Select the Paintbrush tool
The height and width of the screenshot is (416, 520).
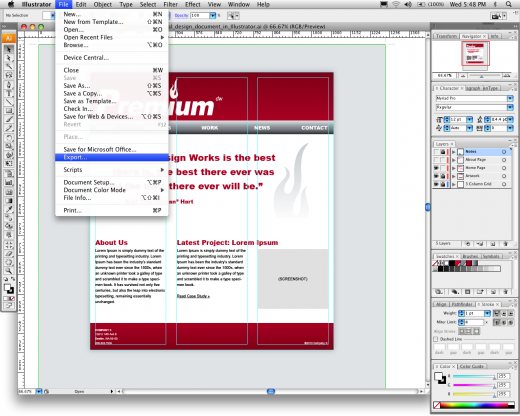pos(9,120)
